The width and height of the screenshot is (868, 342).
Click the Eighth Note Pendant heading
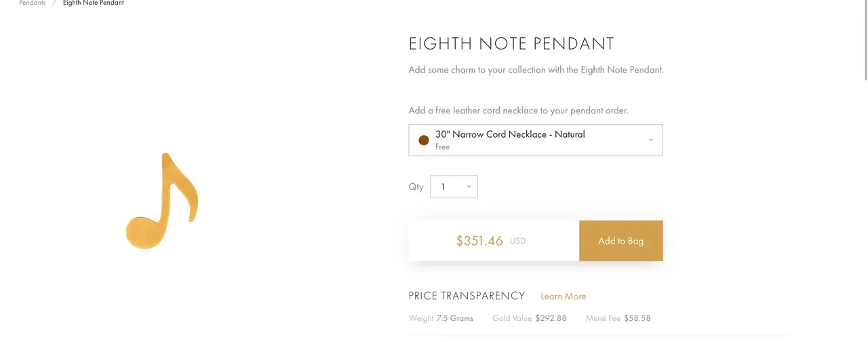coord(511,44)
